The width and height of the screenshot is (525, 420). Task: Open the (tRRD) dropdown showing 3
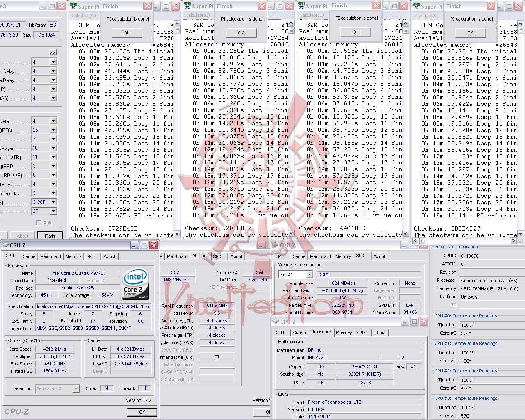[53, 166]
